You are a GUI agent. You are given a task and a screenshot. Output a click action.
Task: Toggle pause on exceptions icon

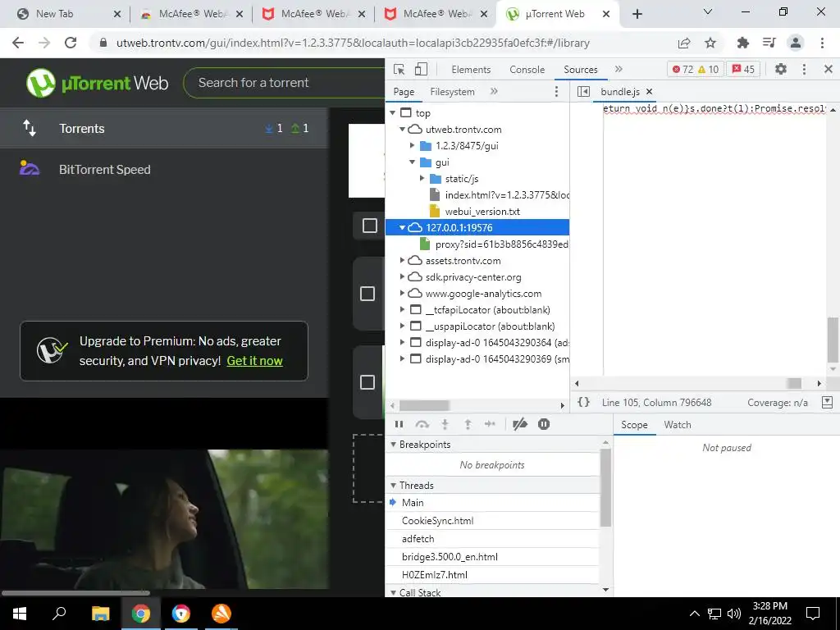point(544,424)
